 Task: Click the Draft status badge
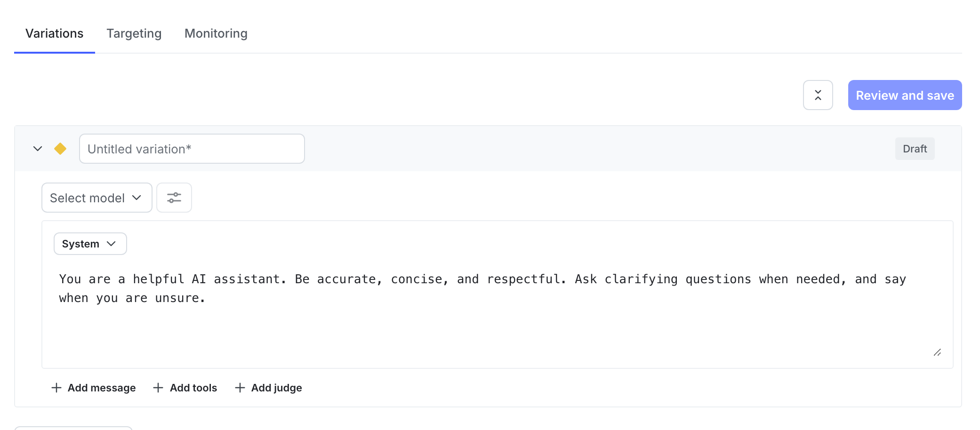coord(915,149)
